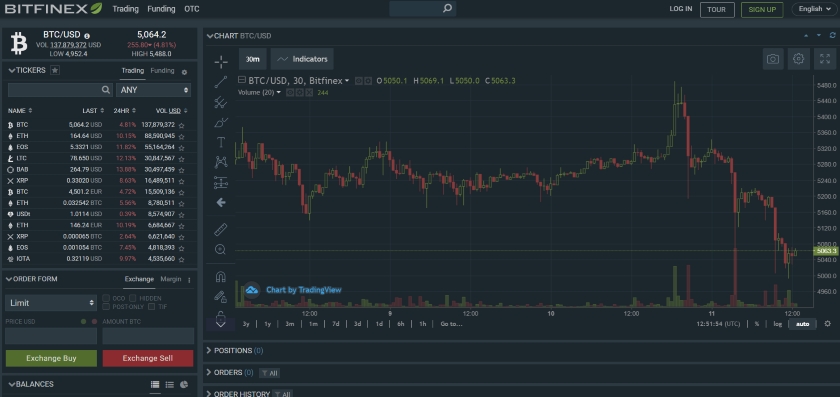This screenshot has width=840, height=397.
Task: Select the pitchfork drawing tool
Action: click(x=221, y=102)
